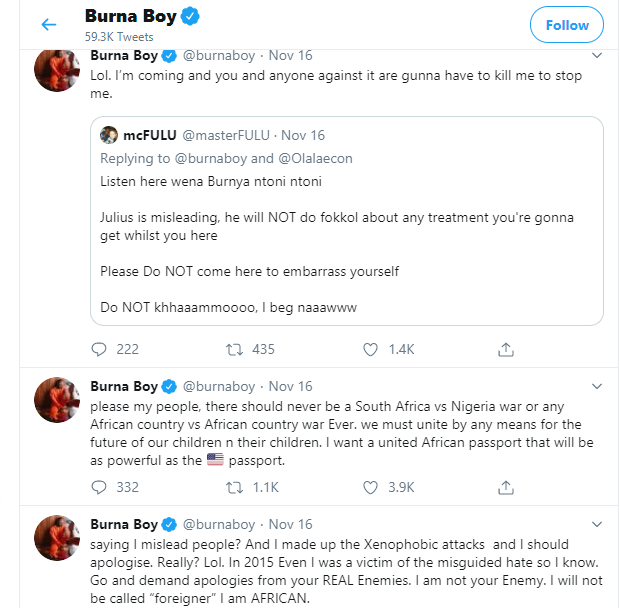Retweet the tweet with 435 retweets

[234, 349]
